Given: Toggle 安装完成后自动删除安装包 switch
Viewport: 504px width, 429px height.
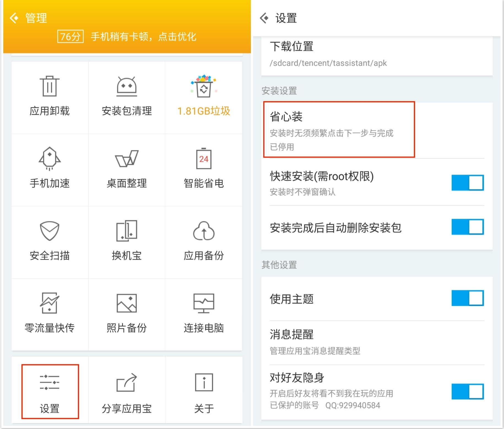Looking at the screenshot, I should click(x=468, y=227).
